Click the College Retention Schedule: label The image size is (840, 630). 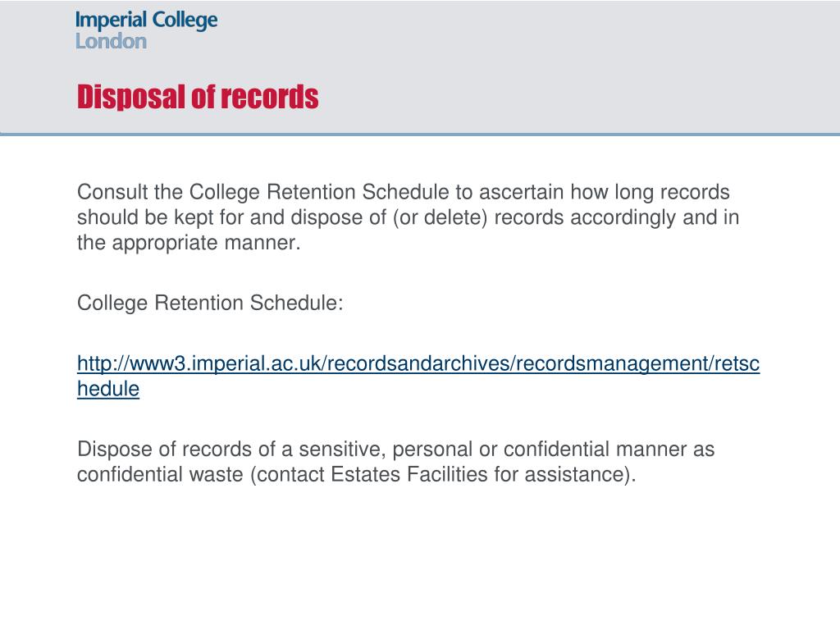tap(210, 303)
